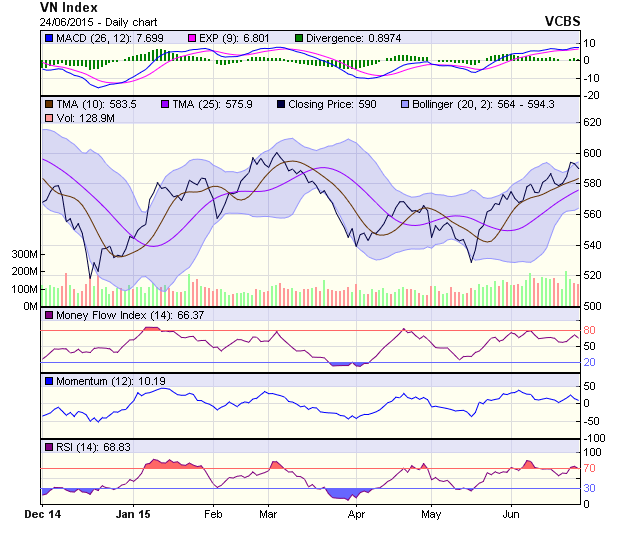Click the Closing Price legend marker
Viewport: 620px width, 535px height.
282,104
